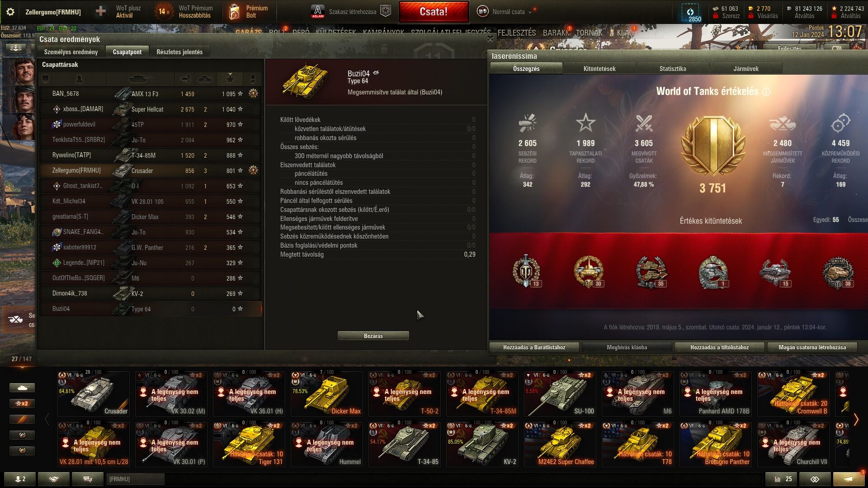This screenshot has height=488, width=868.
Task: Click the blue energy 2850 reserve icon
Action: coord(690,13)
